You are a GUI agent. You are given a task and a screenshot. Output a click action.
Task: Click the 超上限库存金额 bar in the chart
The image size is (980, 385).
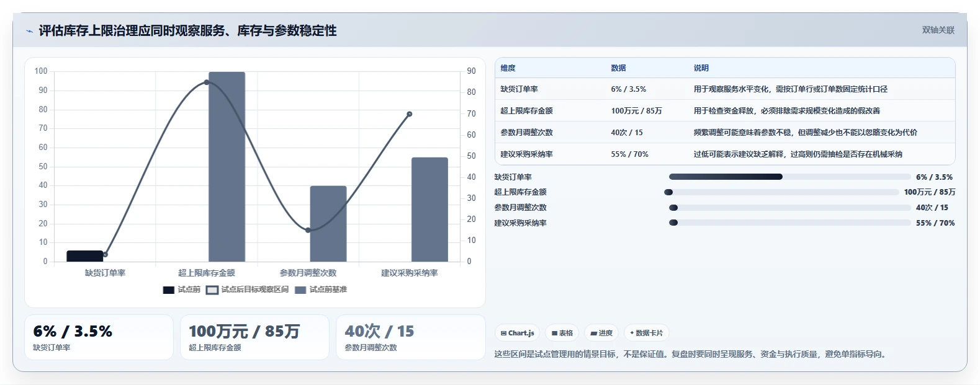pos(227,167)
